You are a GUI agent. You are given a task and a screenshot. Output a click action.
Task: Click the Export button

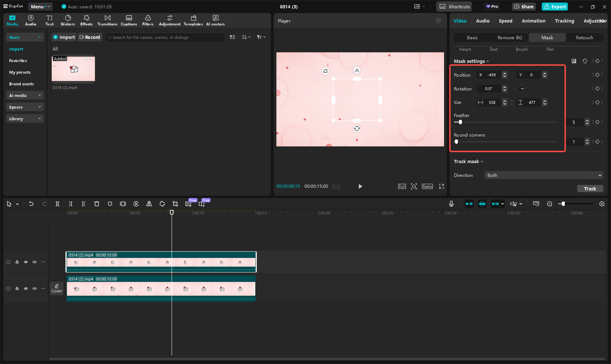[555, 7]
